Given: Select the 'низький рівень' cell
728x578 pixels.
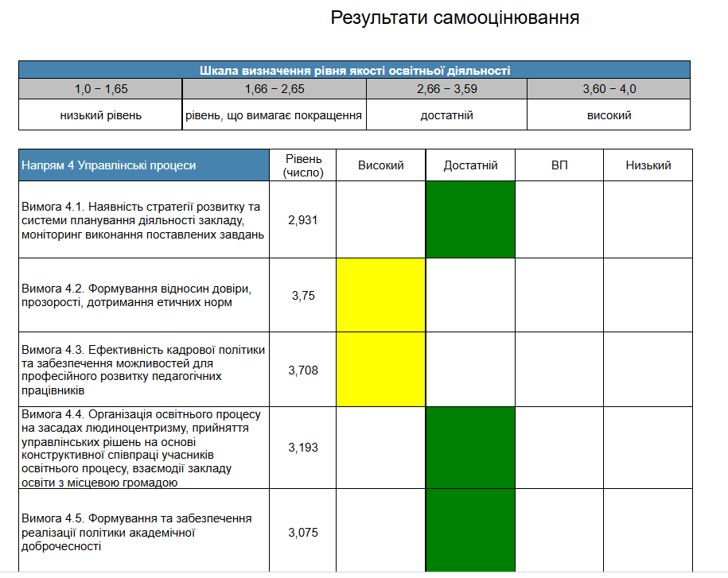Looking at the screenshot, I should (100, 115).
